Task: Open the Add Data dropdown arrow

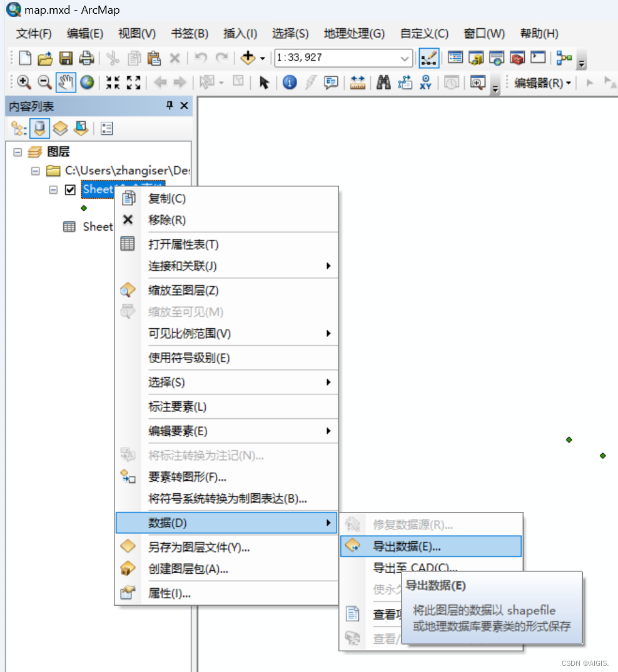Action: (263, 58)
